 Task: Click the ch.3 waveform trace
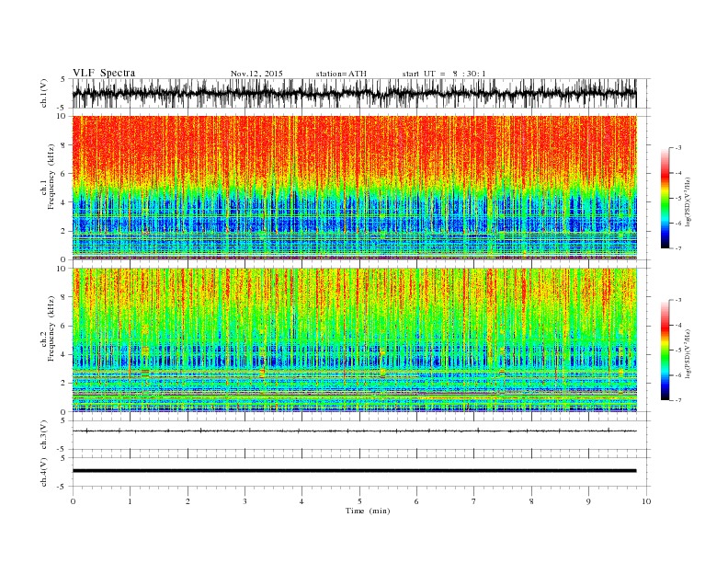coord(355,431)
